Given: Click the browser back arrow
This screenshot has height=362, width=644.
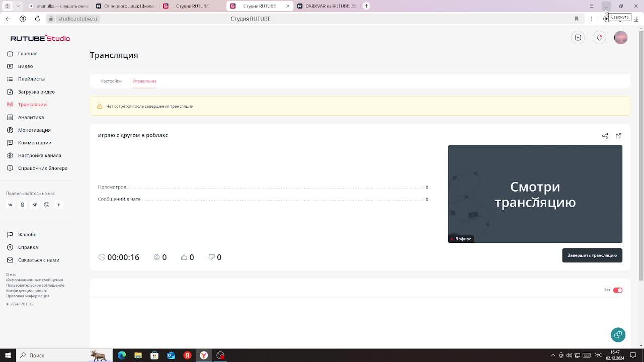Looking at the screenshot, I should [8, 19].
